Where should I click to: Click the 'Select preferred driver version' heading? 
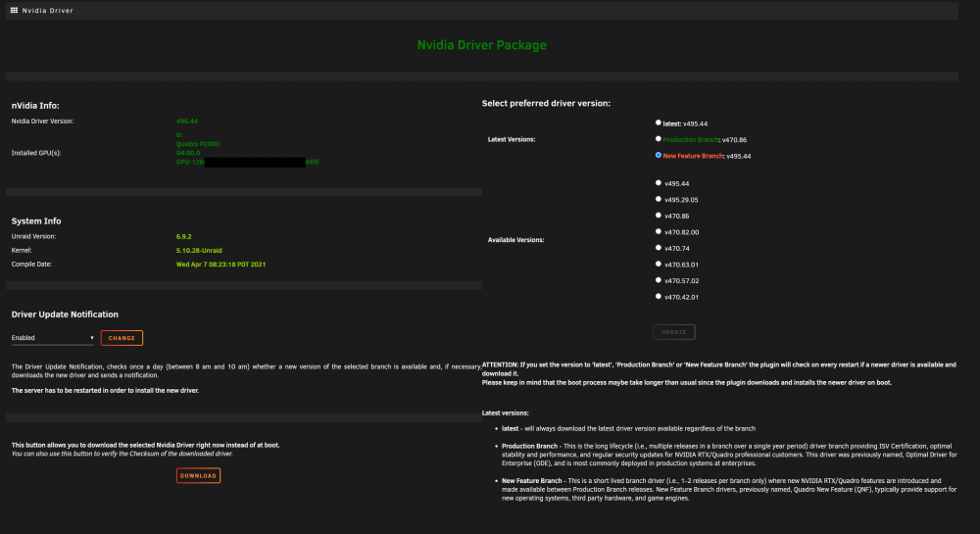[x=546, y=103]
